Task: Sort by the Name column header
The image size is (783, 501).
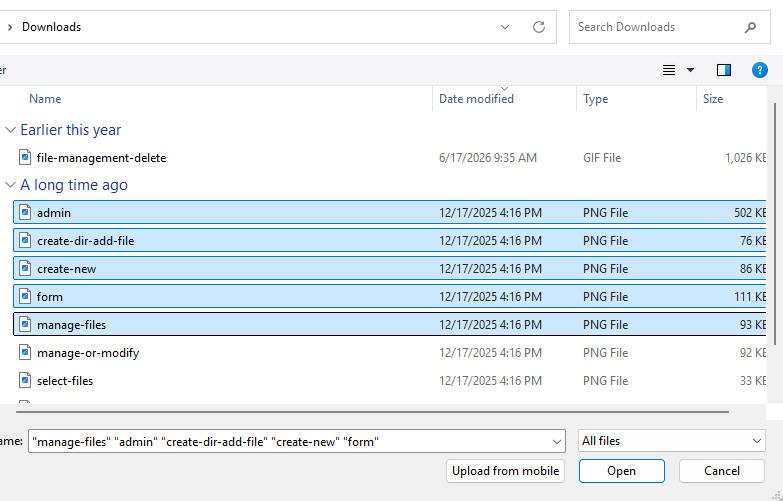Action: click(x=45, y=99)
